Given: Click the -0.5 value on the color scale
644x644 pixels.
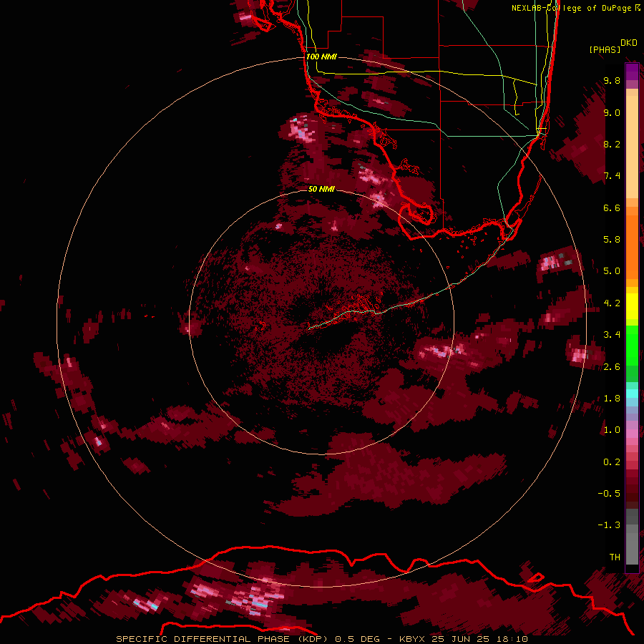Looking at the screenshot, I should coord(609,494).
